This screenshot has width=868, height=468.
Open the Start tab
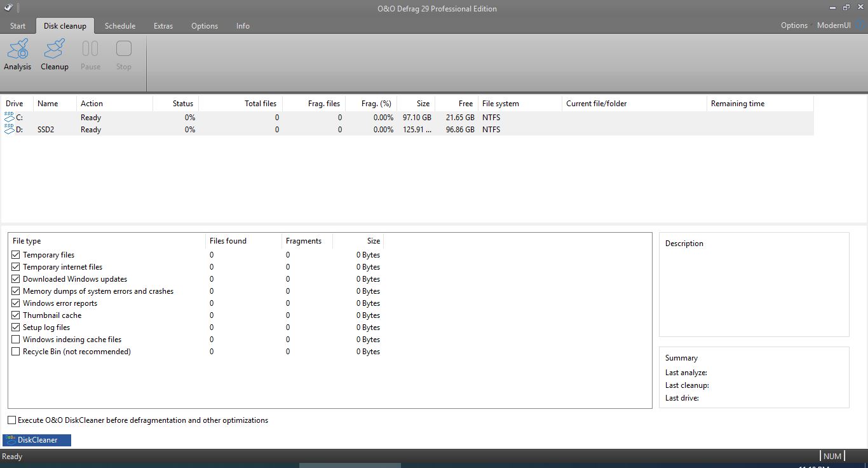(18, 26)
